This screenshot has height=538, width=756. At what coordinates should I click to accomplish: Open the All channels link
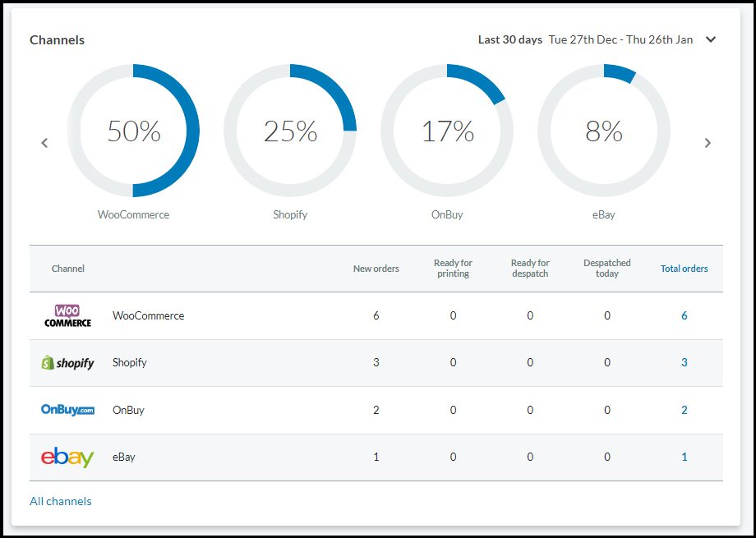click(x=60, y=501)
